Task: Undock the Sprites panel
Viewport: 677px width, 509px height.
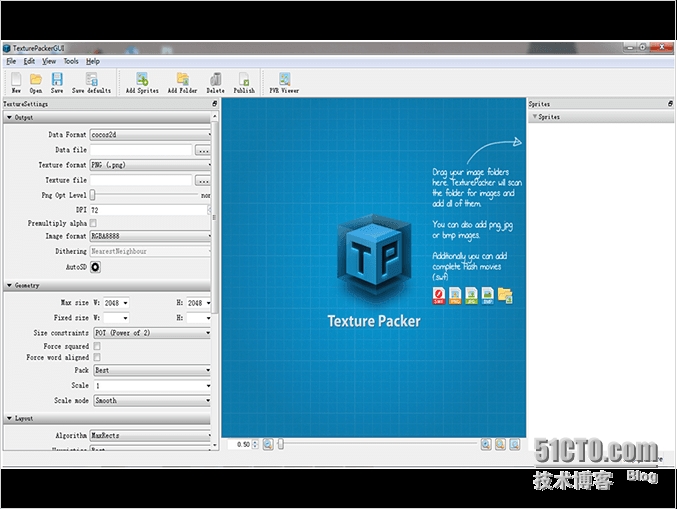Action: click(670, 104)
